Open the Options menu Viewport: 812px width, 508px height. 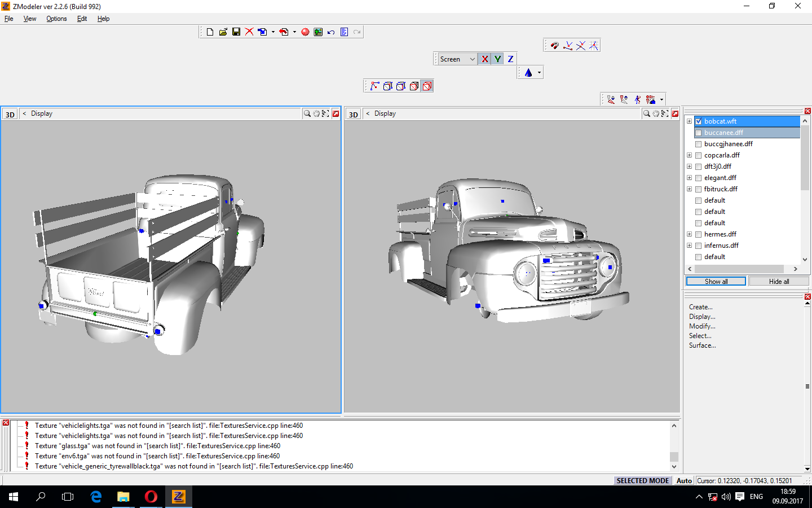click(56, 19)
